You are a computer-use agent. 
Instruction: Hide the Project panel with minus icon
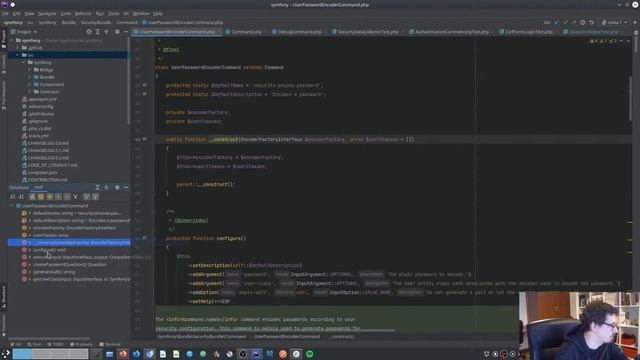click(126, 31)
